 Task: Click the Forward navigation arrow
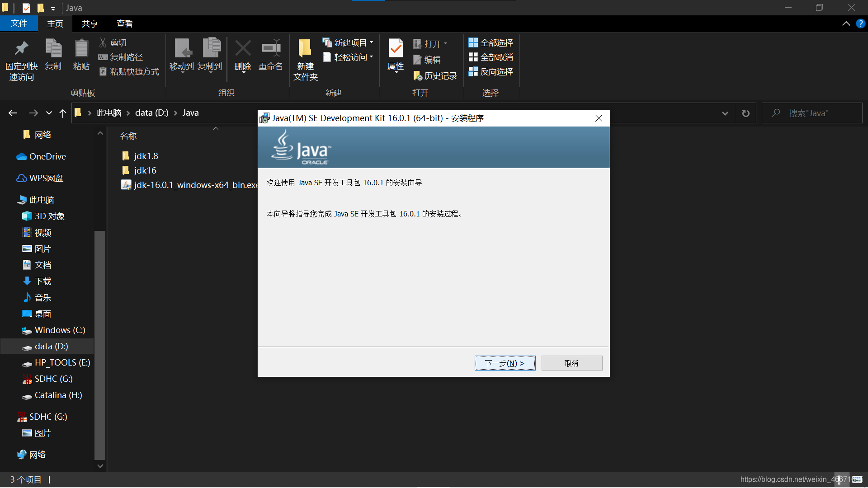[x=33, y=113]
